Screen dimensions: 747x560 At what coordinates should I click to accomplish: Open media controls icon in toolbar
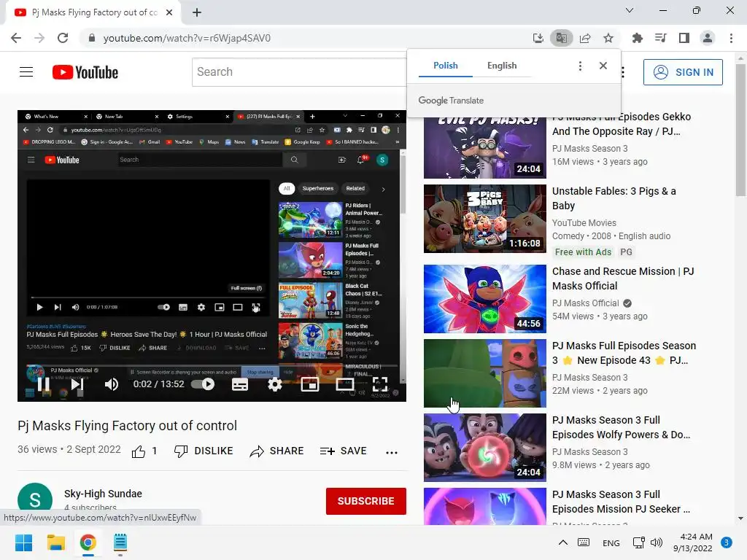click(x=660, y=38)
